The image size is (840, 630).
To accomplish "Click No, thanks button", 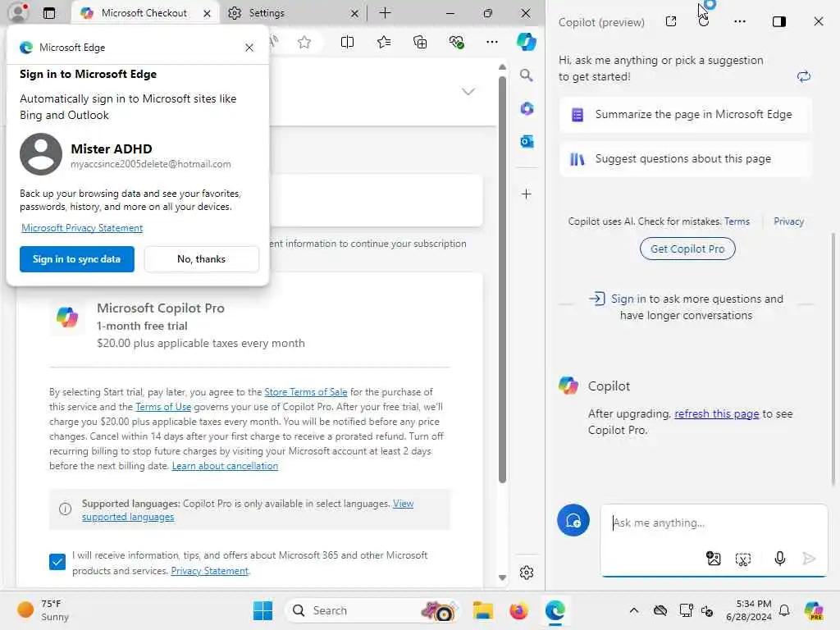I will [202, 259].
